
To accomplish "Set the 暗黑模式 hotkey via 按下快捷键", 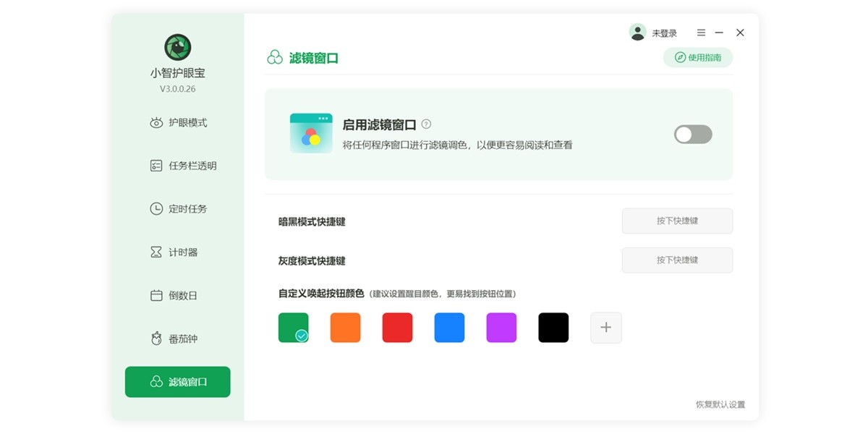I will coord(677,221).
